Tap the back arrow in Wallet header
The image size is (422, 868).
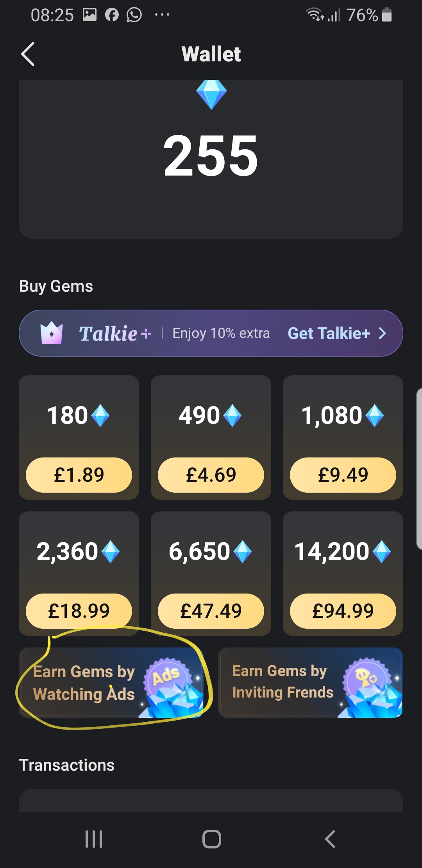click(28, 54)
